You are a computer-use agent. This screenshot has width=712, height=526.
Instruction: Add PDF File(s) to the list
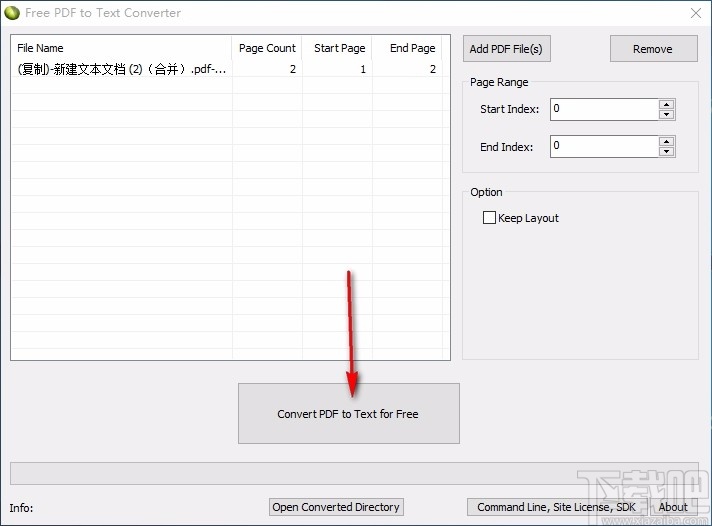click(506, 49)
